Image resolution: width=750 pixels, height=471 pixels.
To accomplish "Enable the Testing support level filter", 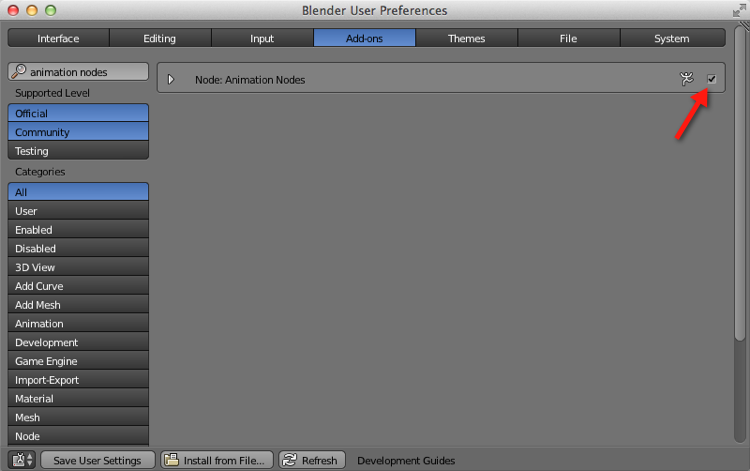I will [x=78, y=151].
